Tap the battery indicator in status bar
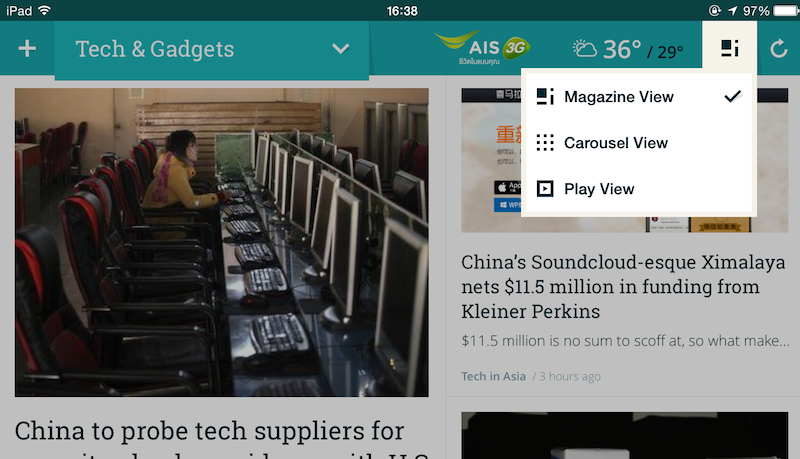The height and width of the screenshot is (459, 800). (x=786, y=11)
